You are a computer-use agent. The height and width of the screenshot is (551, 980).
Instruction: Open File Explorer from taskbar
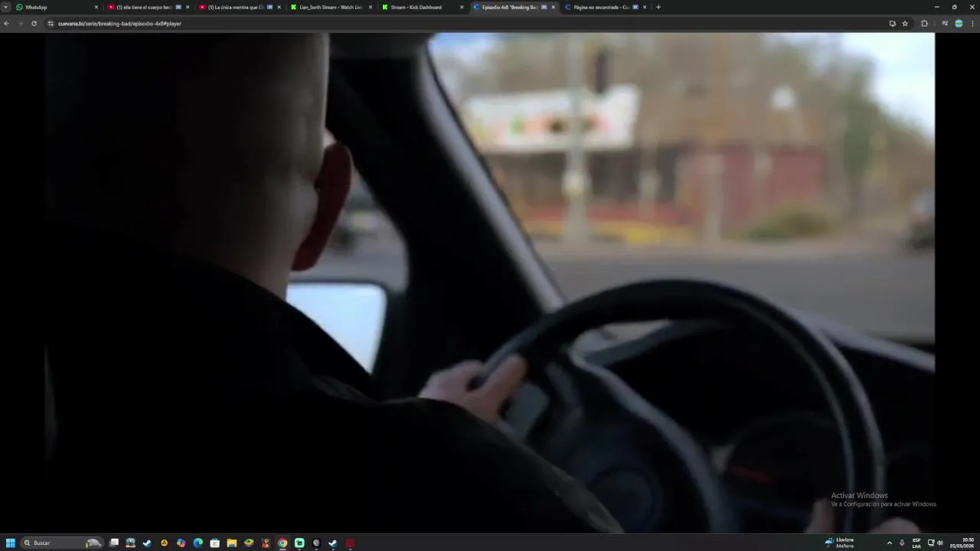tap(231, 543)
